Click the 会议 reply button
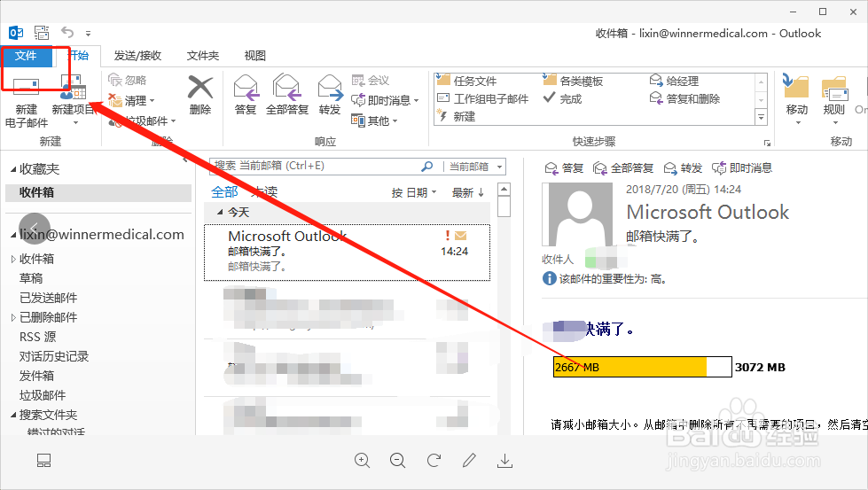 (371, 81)
